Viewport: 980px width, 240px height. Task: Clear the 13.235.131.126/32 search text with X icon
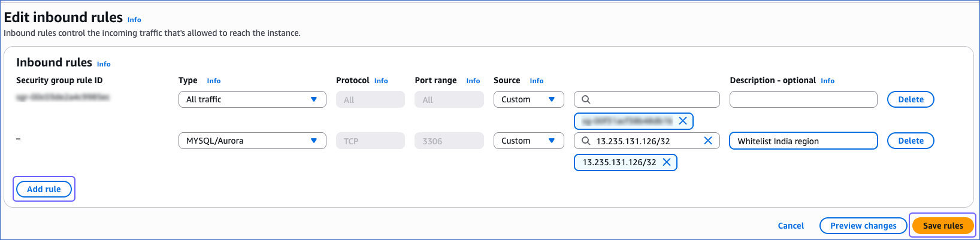click(707, 141)
